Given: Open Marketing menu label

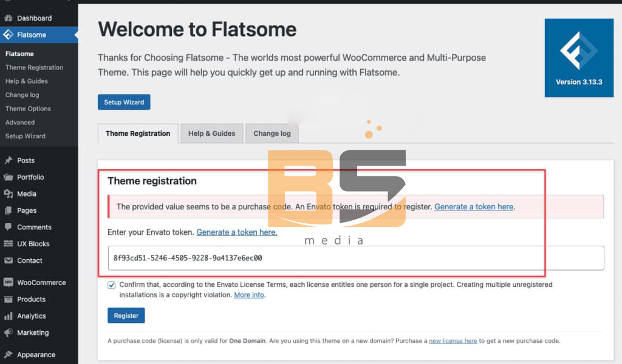Looking at the screenshot, I should click(33, 332).
